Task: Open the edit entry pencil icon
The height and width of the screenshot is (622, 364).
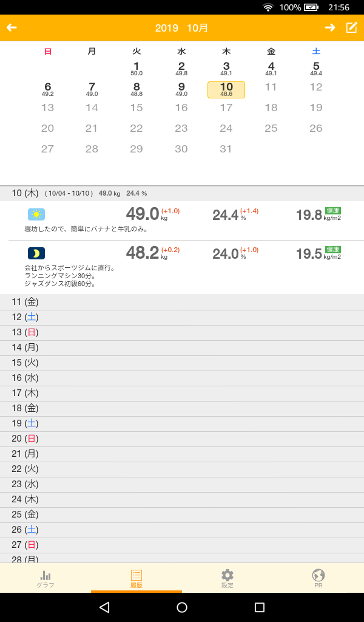Action: tap(352, 28)
